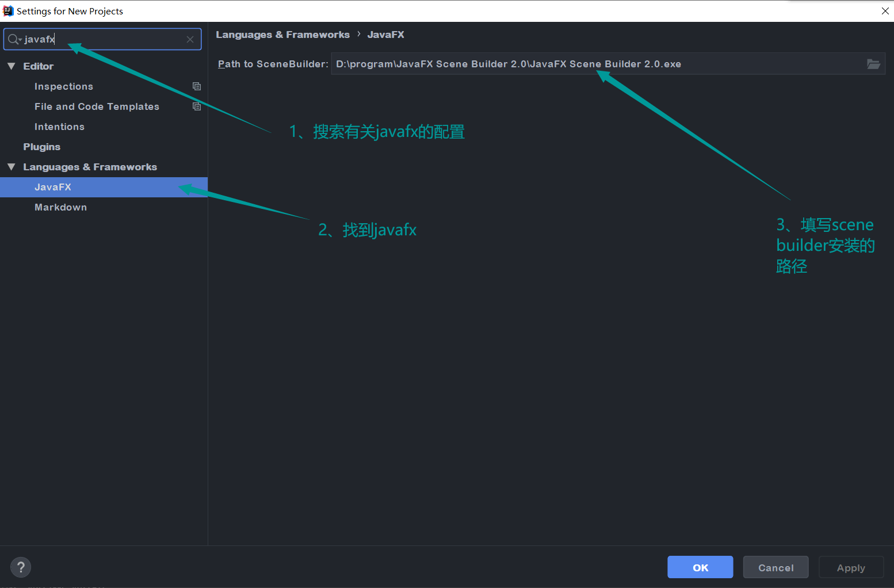
Task: Open File and Code Templates settings
Action: 97,106
